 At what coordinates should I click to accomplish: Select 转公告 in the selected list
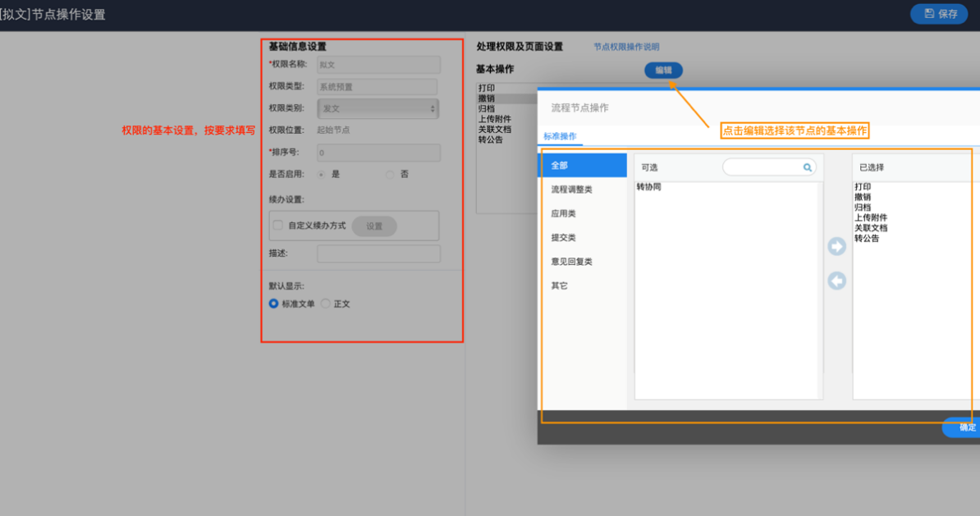coord(867,239)
